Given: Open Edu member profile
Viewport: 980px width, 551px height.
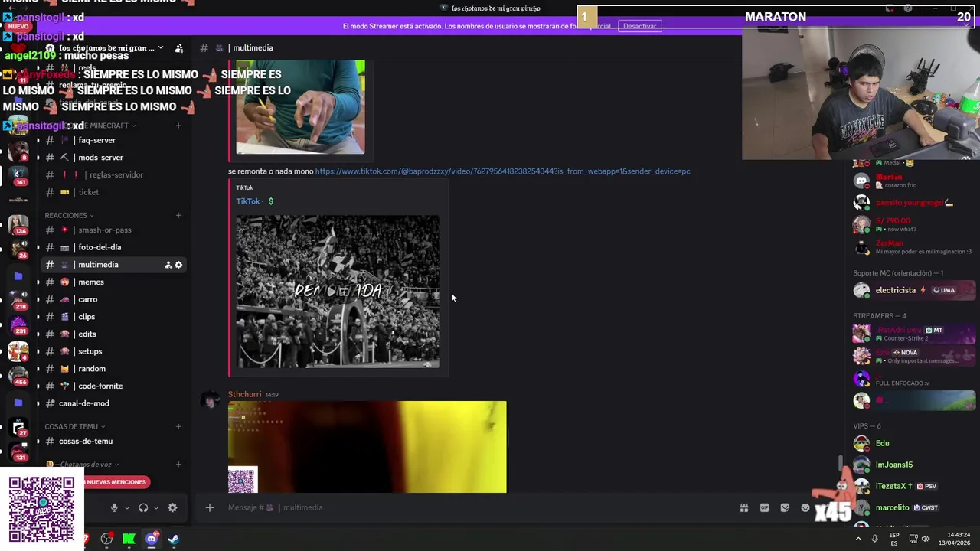Looking at the screenshot, I should 914,443.
